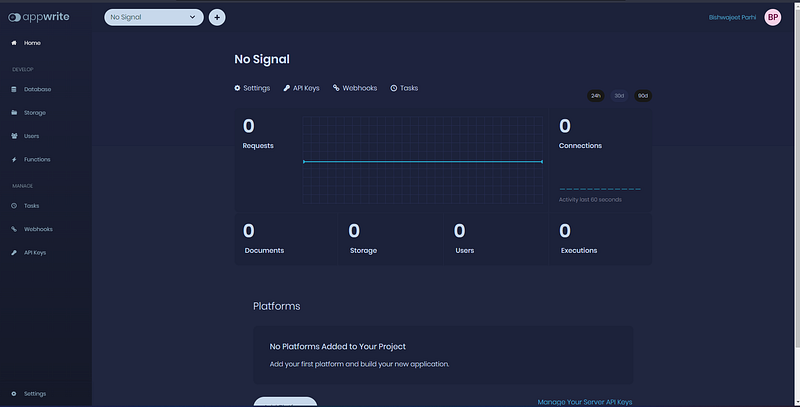
Task: Click the Tasks clock icon in sidebar
Action: tap(14, 206)
